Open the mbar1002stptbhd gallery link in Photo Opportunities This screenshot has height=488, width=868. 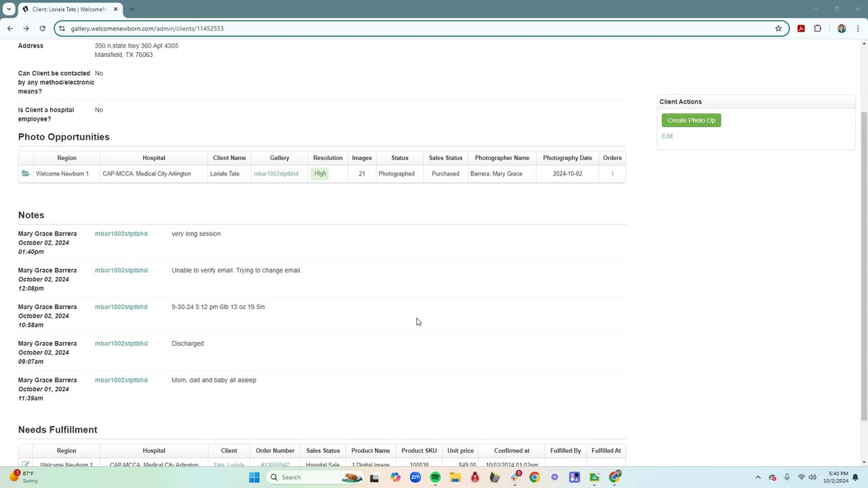pos(276,174)
